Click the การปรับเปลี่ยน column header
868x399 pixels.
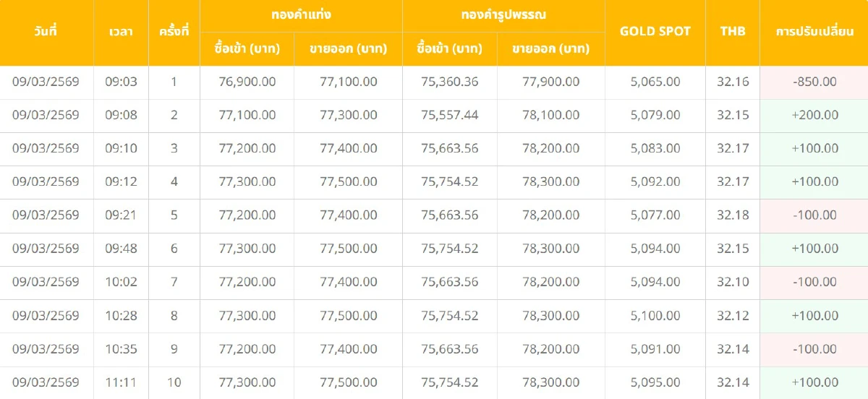click(x=814, y=32)
